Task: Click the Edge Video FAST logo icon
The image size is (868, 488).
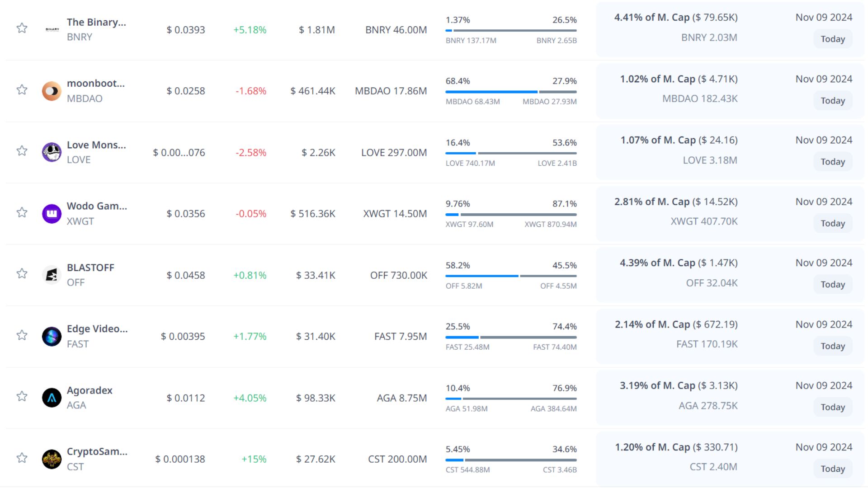Action: point(52,337)
